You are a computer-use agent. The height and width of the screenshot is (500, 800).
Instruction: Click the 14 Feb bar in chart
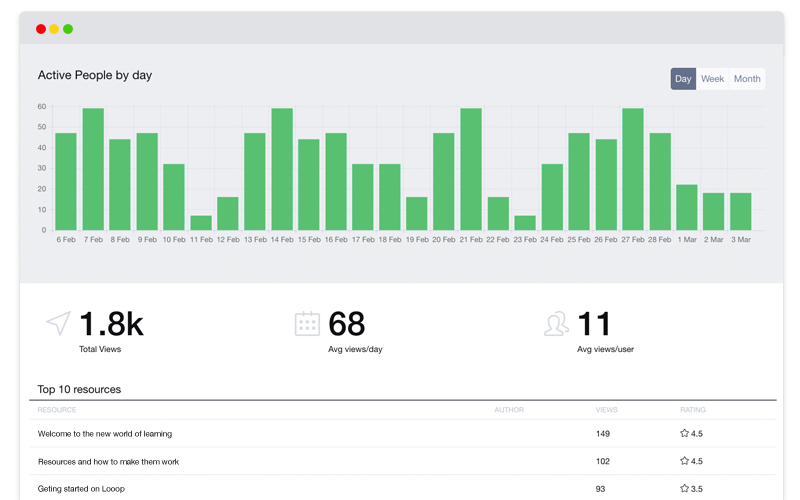282,169
